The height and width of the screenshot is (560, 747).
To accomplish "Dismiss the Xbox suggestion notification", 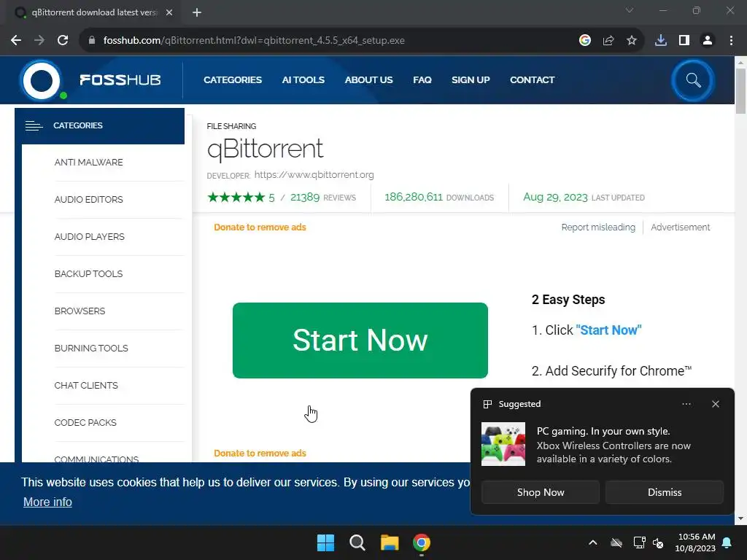I will (x=665, y=492).
